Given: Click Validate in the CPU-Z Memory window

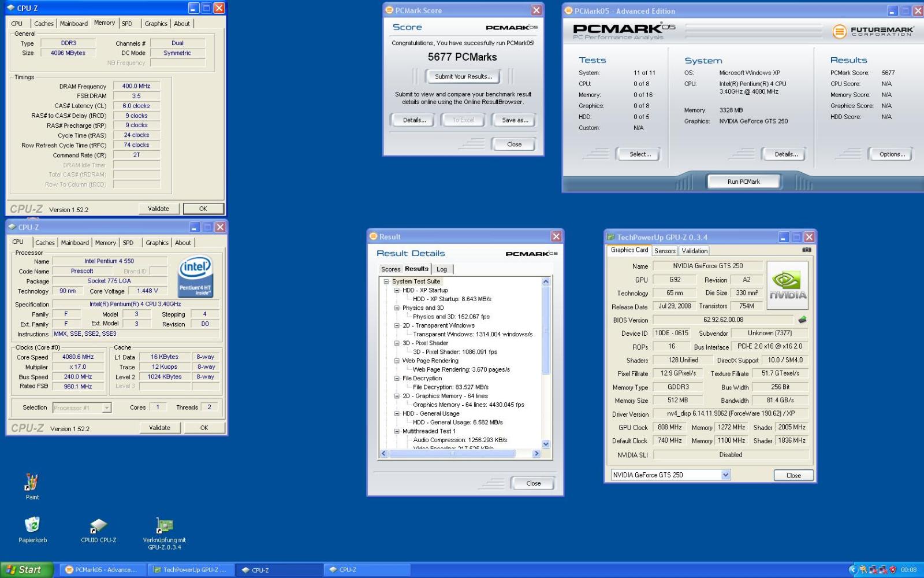Looking at the screenshot, I should [158, 209].
